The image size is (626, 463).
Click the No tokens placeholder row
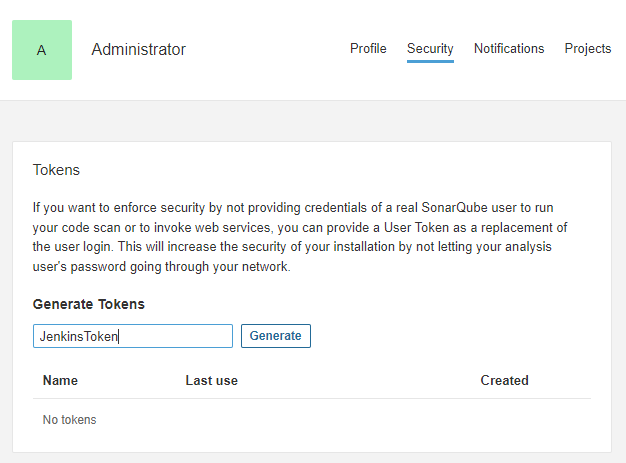70,420
